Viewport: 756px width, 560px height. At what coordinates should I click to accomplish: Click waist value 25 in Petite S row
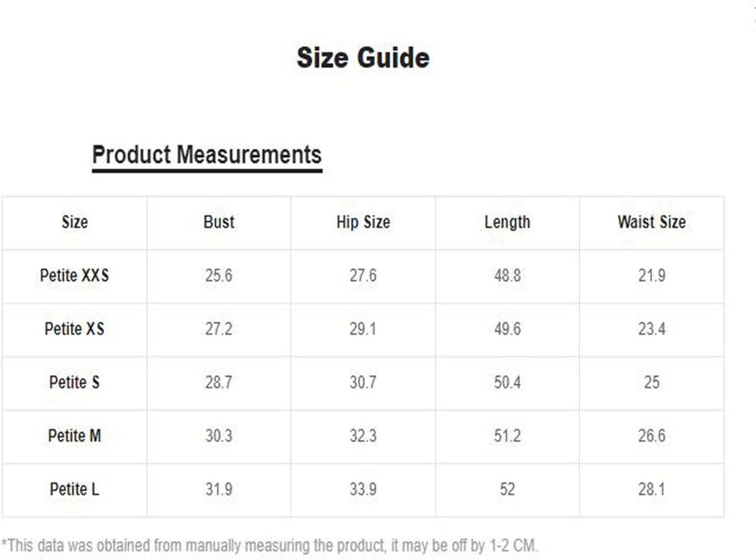(x=652, y=382)
